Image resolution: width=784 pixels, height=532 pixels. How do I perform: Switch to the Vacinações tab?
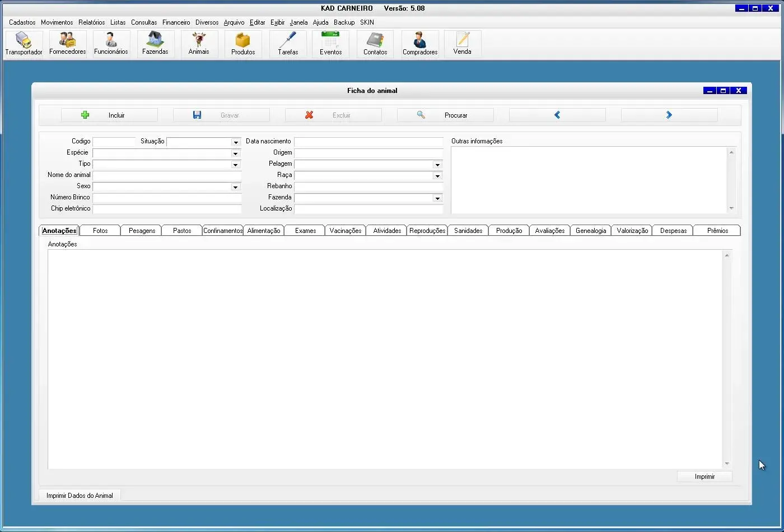click(x=346, y=231)
